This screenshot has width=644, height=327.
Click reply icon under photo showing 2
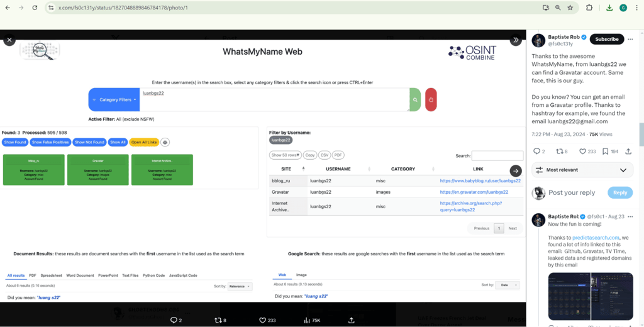pos(174,320)
